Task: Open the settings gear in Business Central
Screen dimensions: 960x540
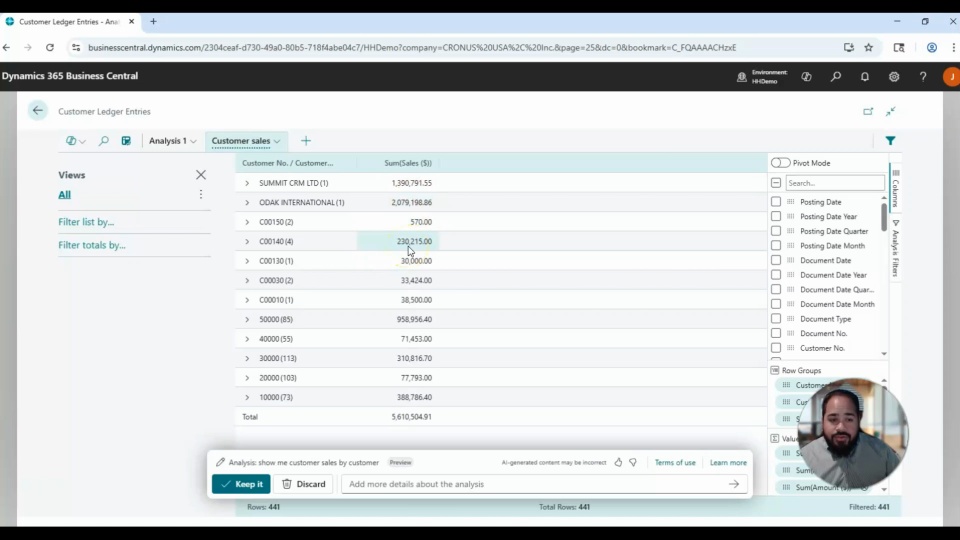Action: click(894, 77)
